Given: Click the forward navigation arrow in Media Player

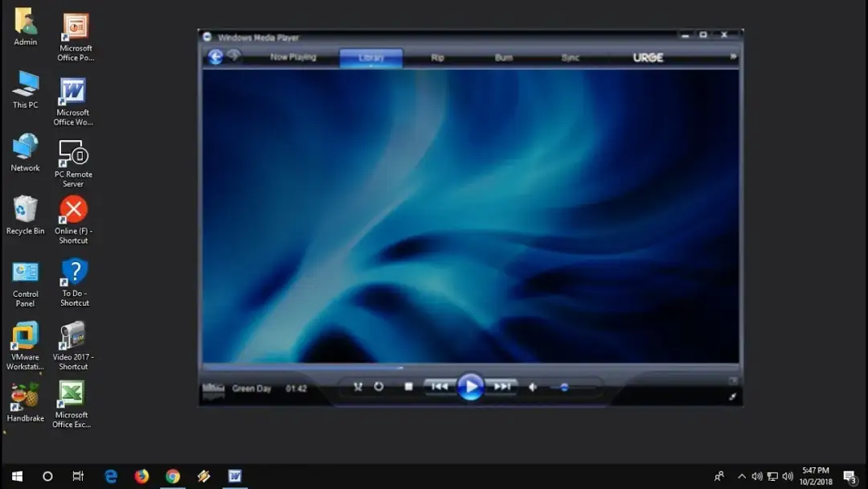Looking at the screenshot, I should coord(234,57).
